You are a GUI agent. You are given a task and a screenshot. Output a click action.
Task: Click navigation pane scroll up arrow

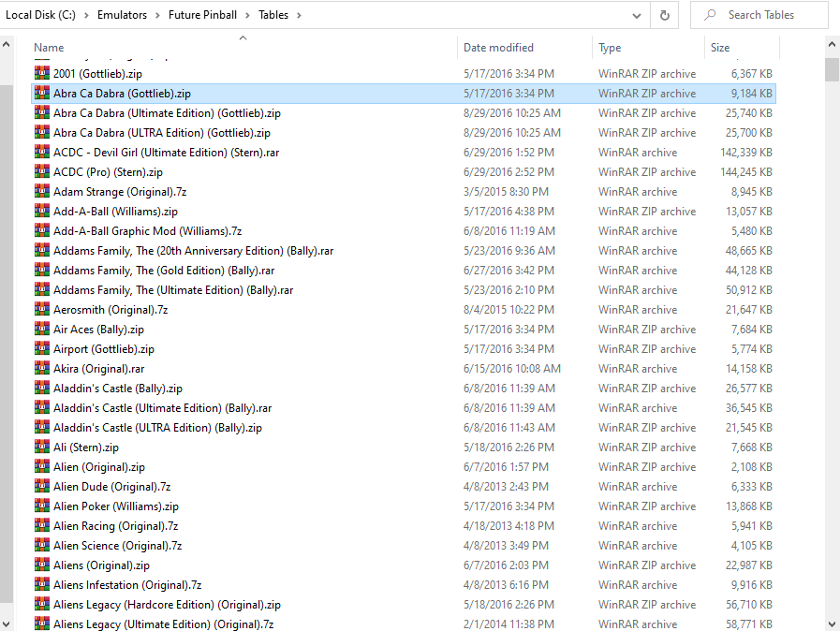click(6, 45)
